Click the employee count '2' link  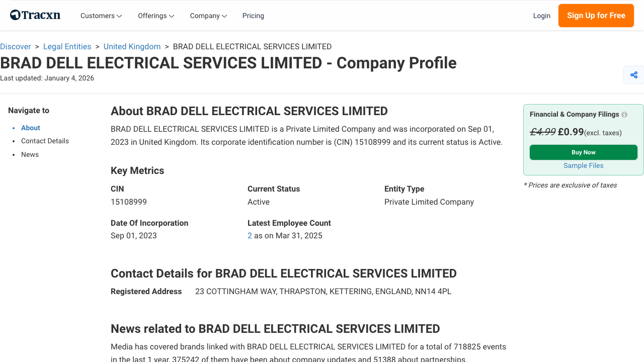(x=250, y=235)
